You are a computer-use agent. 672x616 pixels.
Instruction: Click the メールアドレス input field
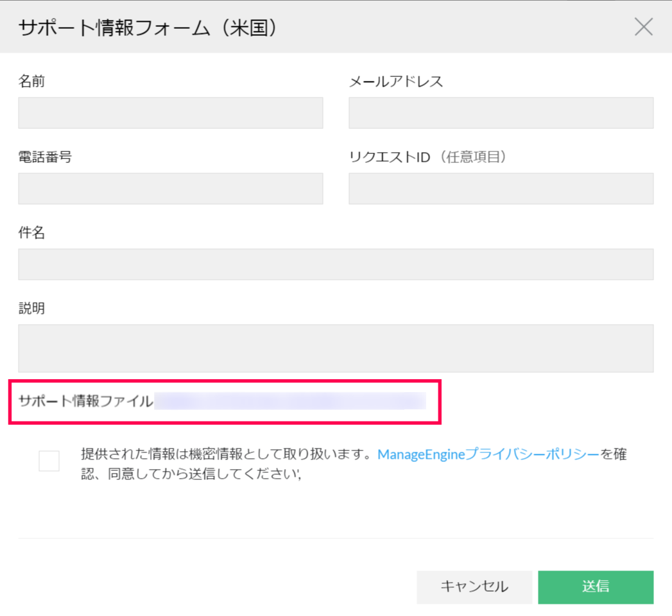(501, 113)
